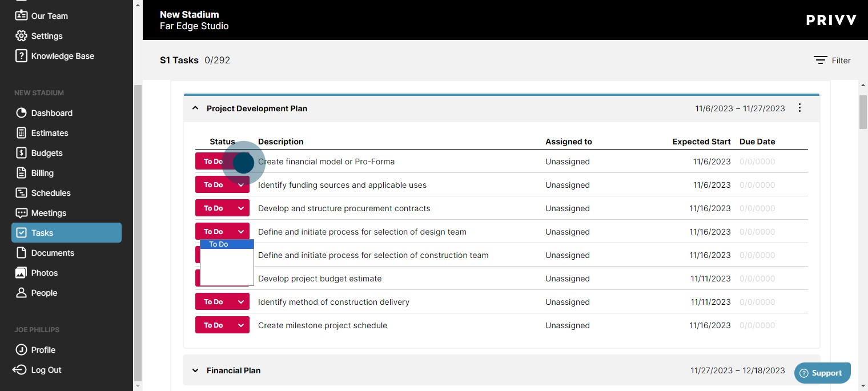Open the Knowledge Base page
Screen dimensions: 868x391
[x=66, y=56]
